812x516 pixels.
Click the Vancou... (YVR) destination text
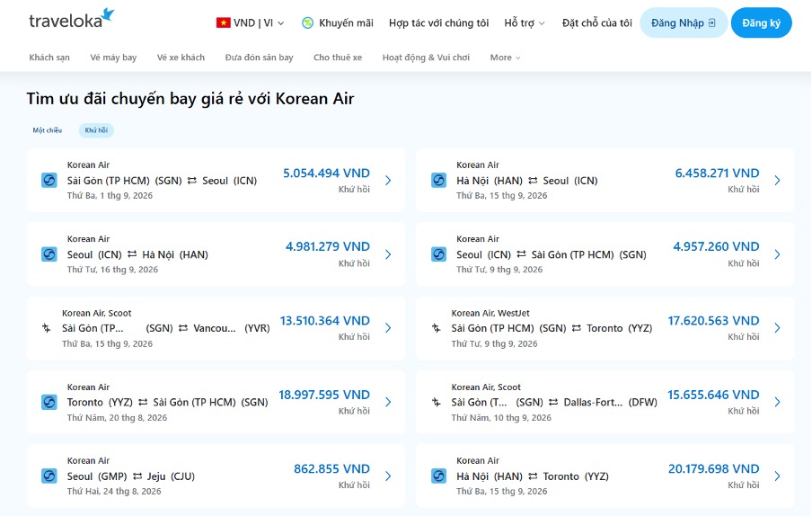232,328
